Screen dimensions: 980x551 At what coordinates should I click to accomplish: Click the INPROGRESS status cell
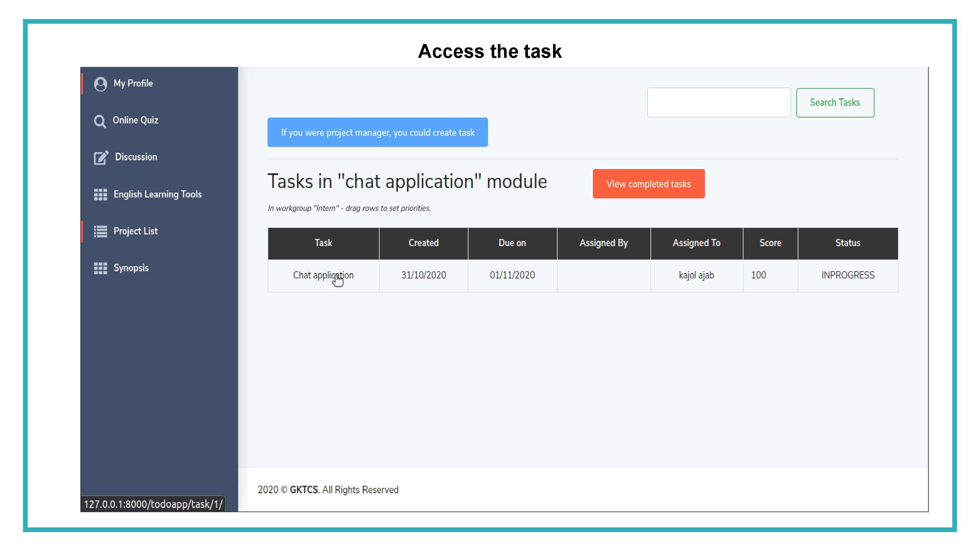[x=848, y=276]
